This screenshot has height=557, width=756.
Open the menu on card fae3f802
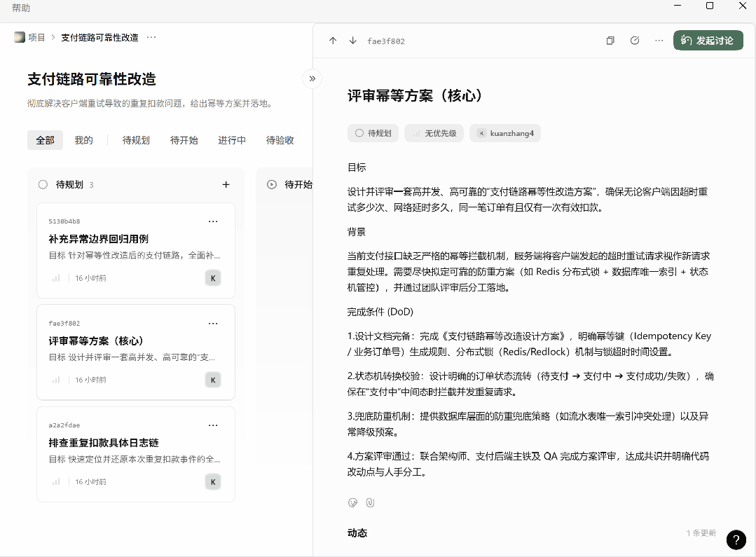coord(213,323)
